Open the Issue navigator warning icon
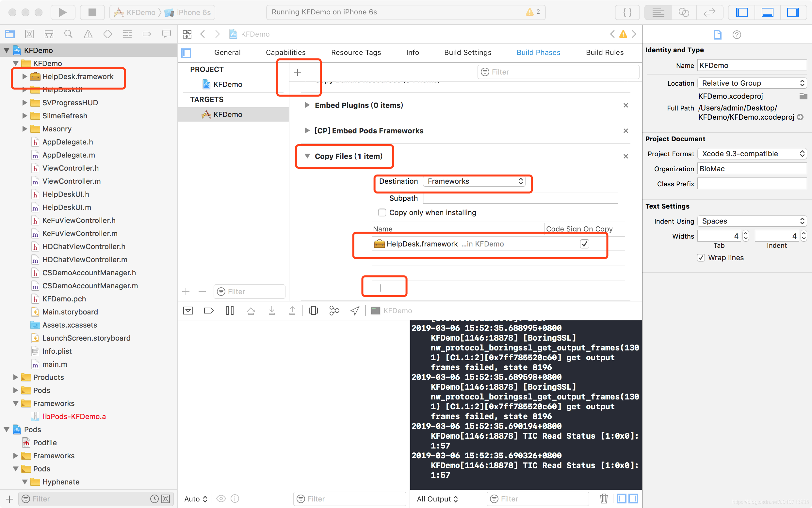This screenshot has width=812, height=508. coord(88,34)
